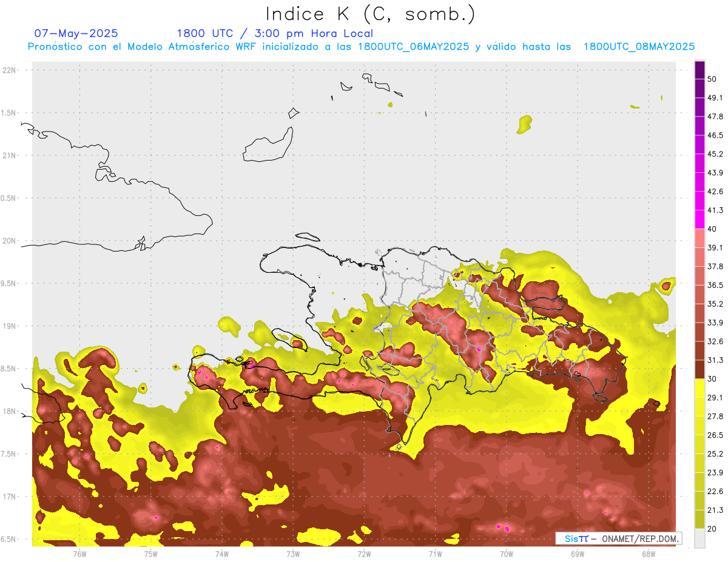Click the '26.5' colorbar value
This screenshot has height=562, width=728.
(x=715, y=435)
